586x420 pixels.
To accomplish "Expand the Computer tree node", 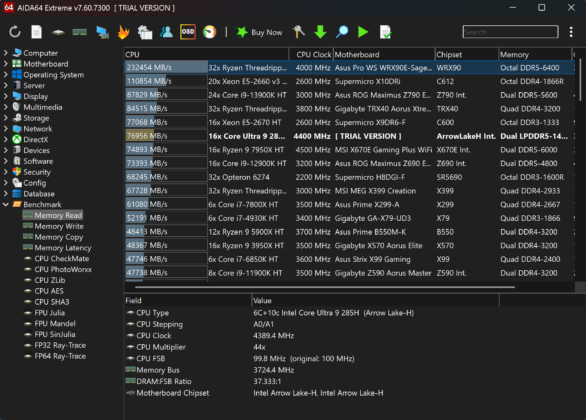I will tap(6, 53).
